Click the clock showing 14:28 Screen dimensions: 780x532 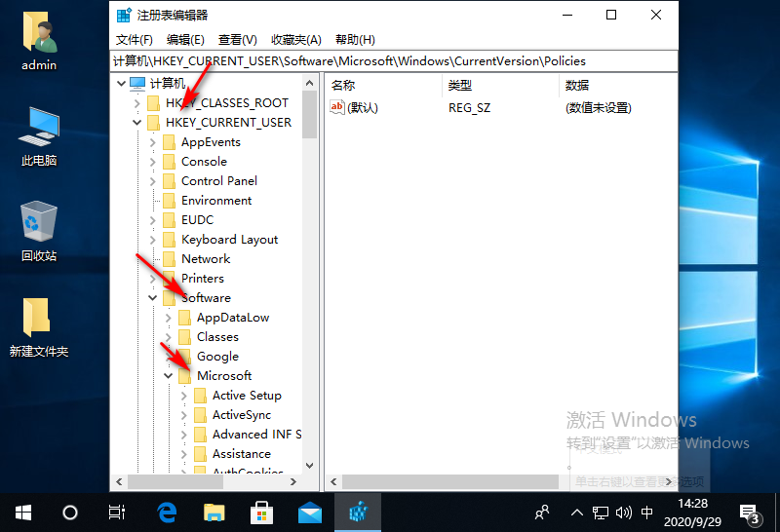(692, 504)
